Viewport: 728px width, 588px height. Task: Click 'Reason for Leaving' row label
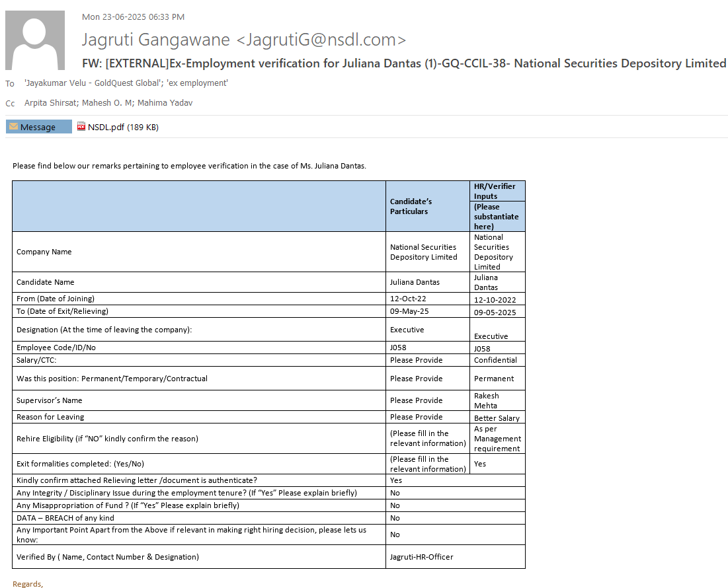(51, 417)
